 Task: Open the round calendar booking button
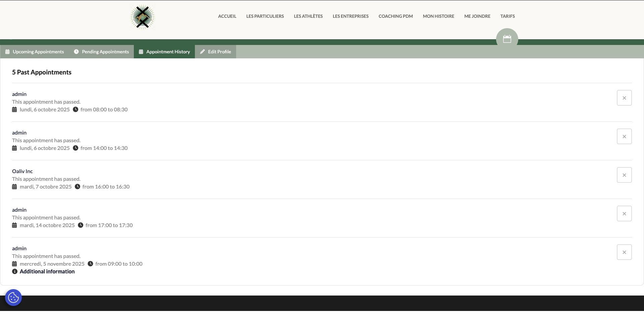pyautogui.click(x=507, y=39)
